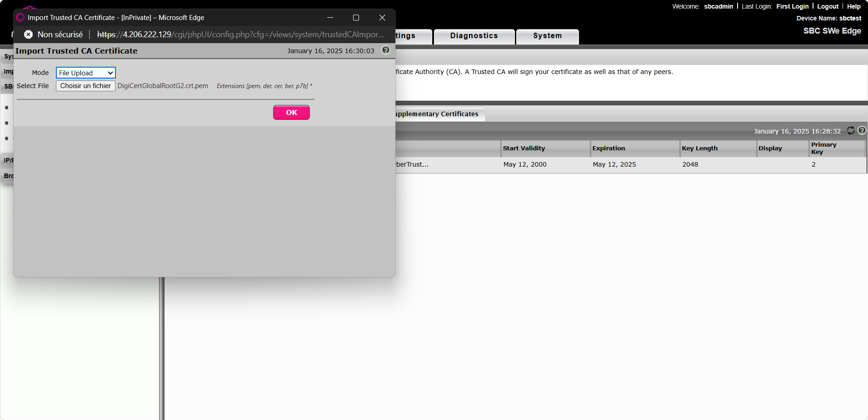
Task: Switch to the Diagnostics tab
Action: pyautogui.click(x=474, y=36)
